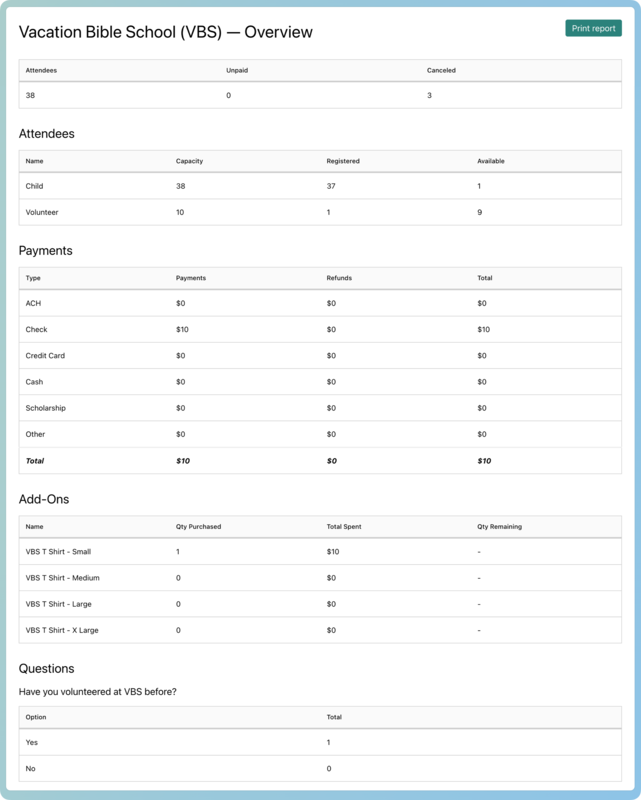Select the Volunteer row name in Attendees
Viewport: 641px width, 800px height.
42,212
